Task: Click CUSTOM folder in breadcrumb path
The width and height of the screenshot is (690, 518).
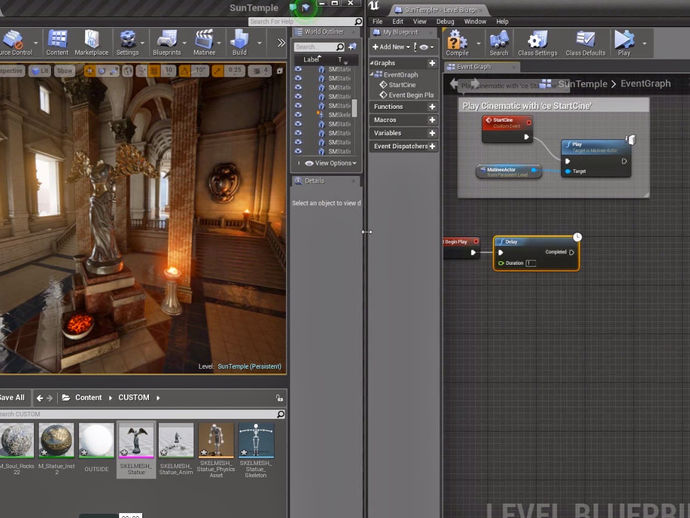Action: (134, 397)
